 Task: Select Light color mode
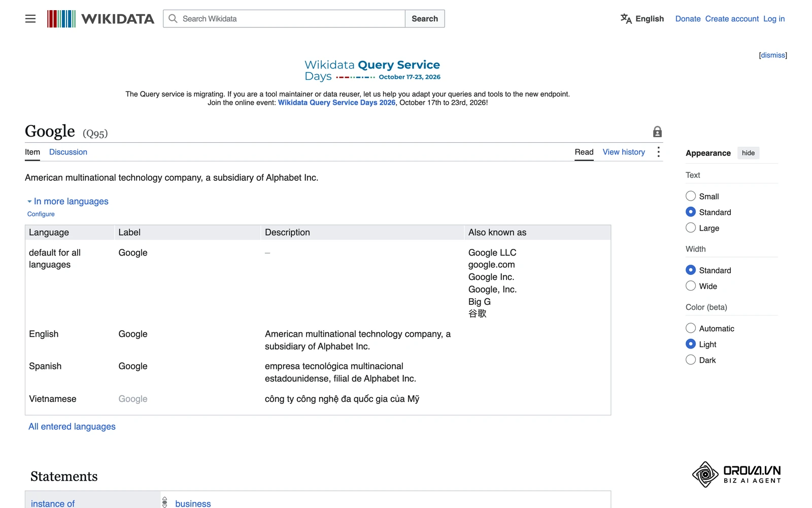(691, 344)
